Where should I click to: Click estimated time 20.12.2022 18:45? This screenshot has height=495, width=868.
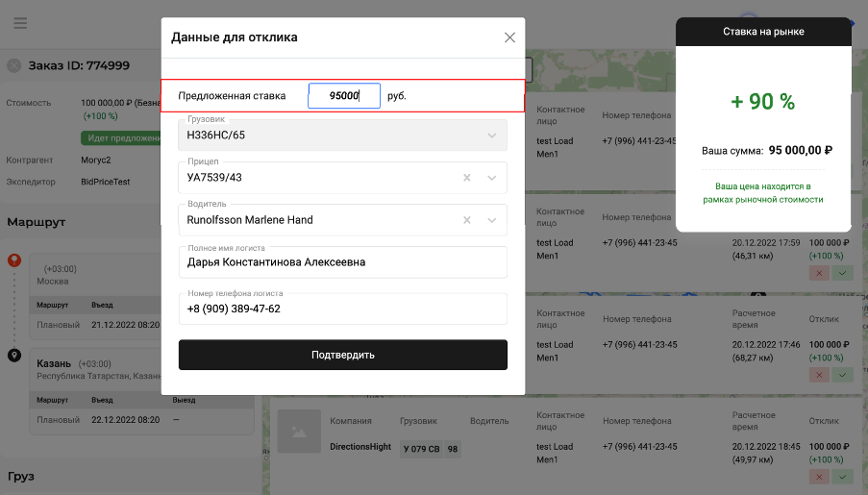[x=766, y=447]
